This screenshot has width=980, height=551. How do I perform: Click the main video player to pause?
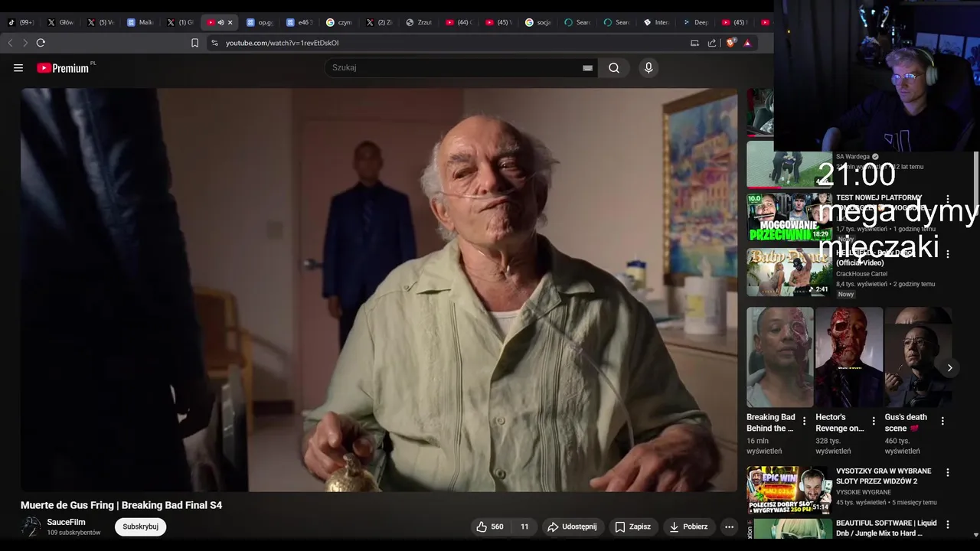tap(379, 289)
